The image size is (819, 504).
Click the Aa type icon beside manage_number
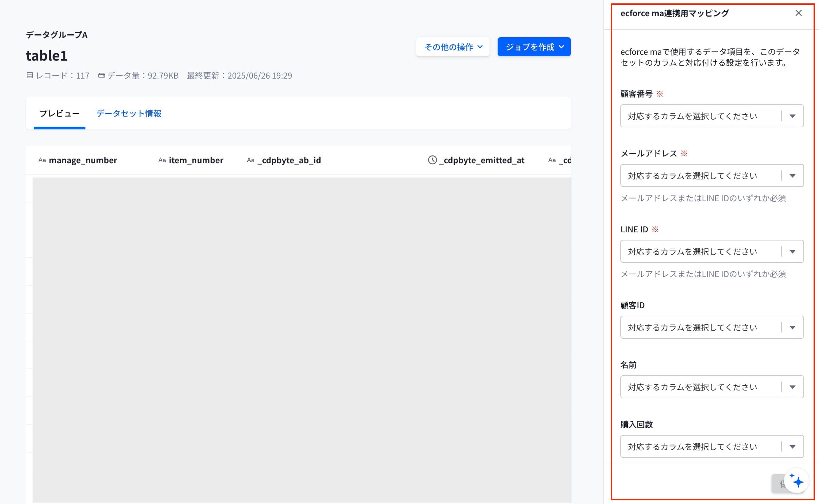(42, 160)
